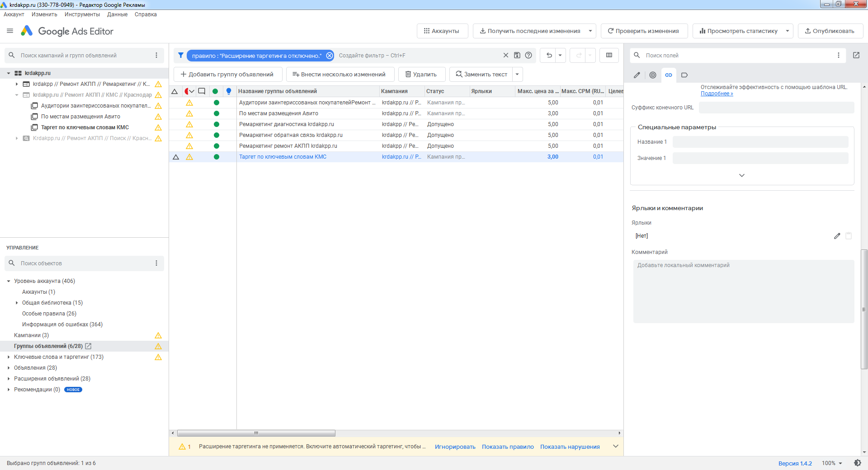The height and width of the screenshot is (470, 868).
Task: Switch to URL link tab
Action: (x=669, y=75)
